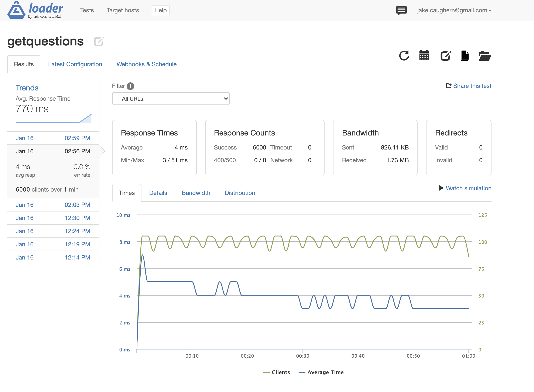Open the Jan 16 02:59 PM result
The width and height of the screenshot is (534, 392).
(x=53, y=138)
